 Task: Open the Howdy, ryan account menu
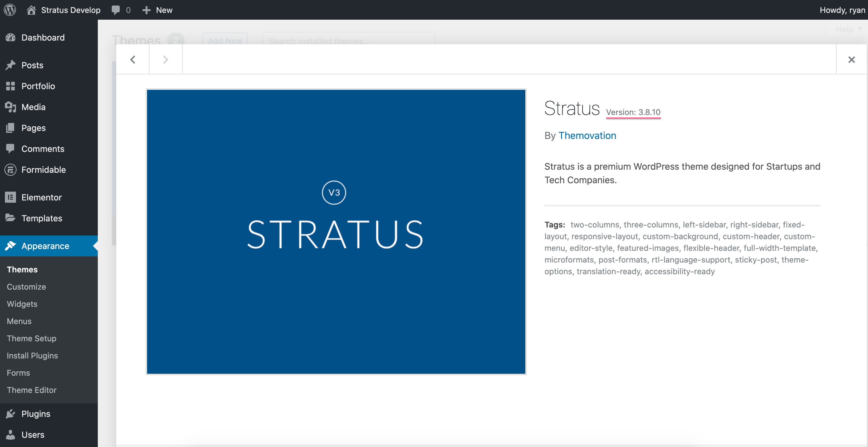pos(842,10)
